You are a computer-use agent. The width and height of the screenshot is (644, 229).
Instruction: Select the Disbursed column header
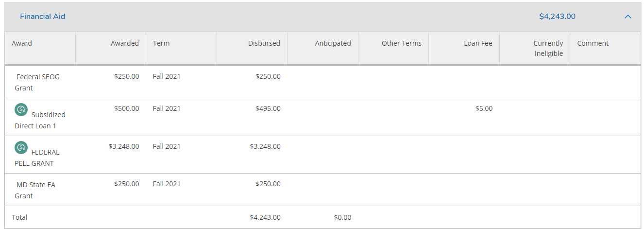(264, 43)
